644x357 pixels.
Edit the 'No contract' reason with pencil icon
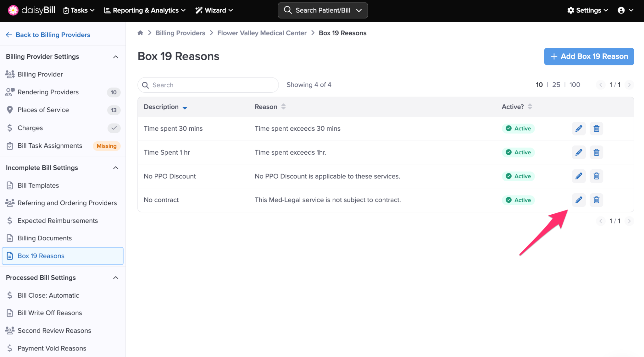click(x=579, y=200)
